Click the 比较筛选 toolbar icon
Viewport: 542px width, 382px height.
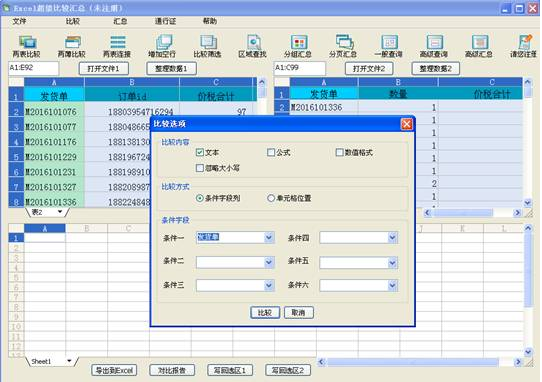click(208, 43)
